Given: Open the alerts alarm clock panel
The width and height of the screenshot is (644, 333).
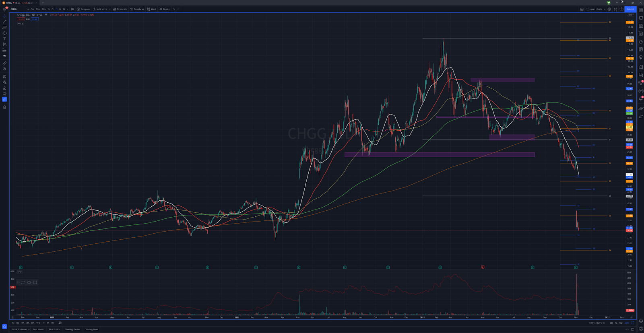Looking at the screenshot, I should pyautogui.click(x=641, y=18).
